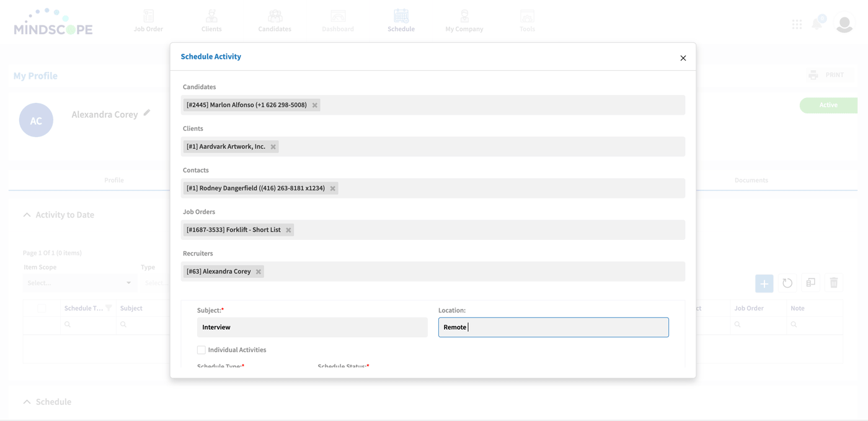This screenshot has height=421, width=868.
Task: Open the Item Scope dropdown
Action: tap(79, 283)
